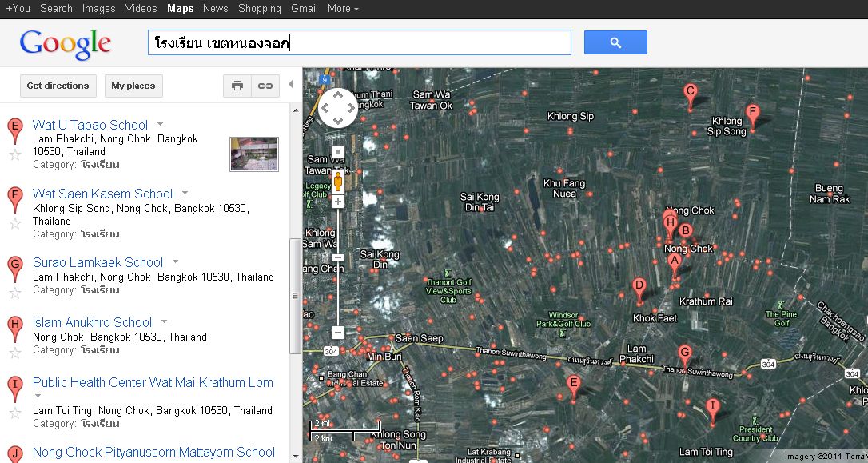868x463 pixels.
Task: Pan the map up with the arrow
Action: click(337, 95)
